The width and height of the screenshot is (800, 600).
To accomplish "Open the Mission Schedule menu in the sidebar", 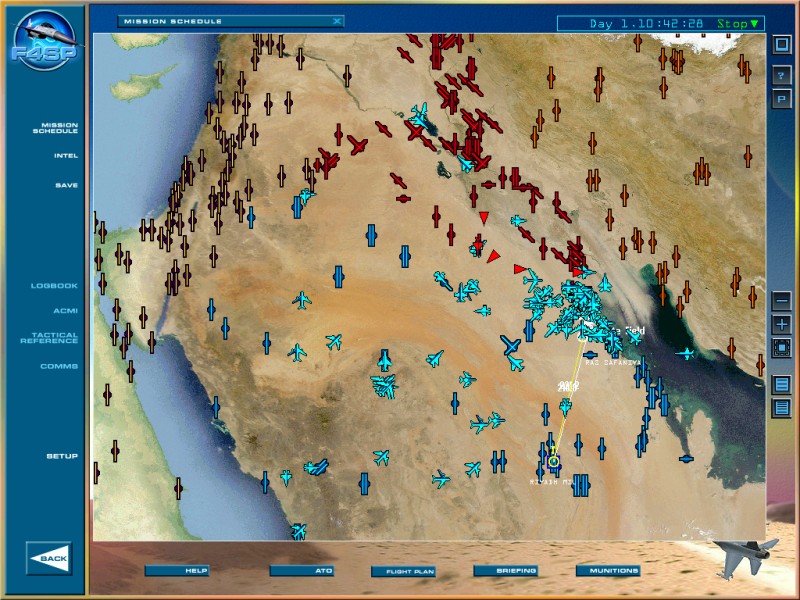I will pos(56,128).
